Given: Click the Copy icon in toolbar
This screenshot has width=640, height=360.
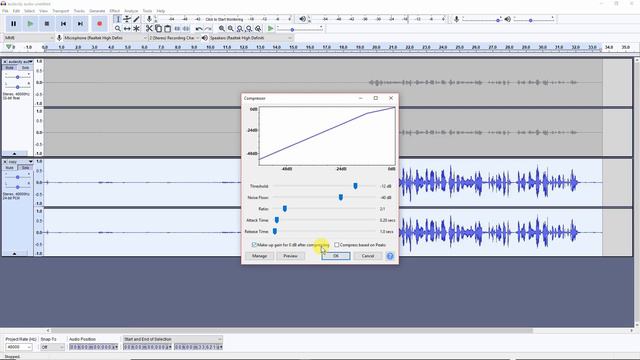Looking at the screenshot, I should pyautogui.click(x=158, y=29).
